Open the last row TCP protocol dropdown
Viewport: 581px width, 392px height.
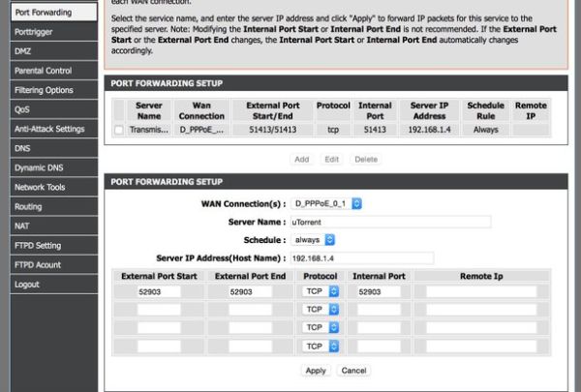click(x=321, y=346)
